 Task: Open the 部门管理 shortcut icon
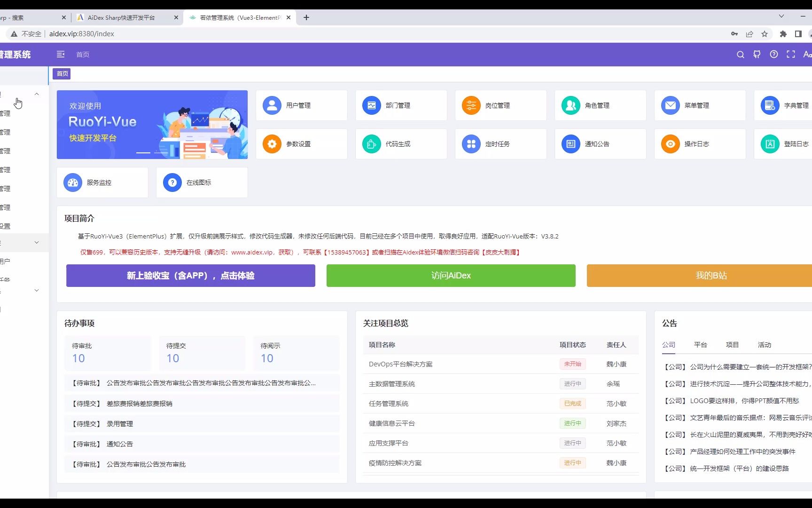[x=372, y=105]
